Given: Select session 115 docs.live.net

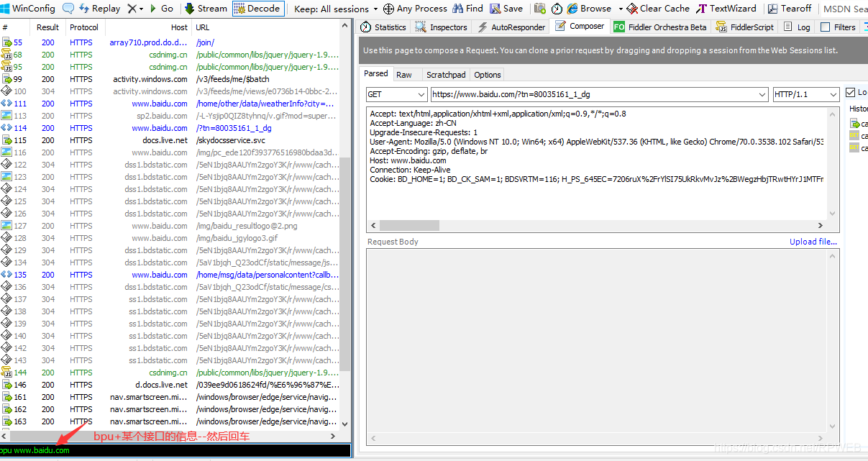Looking at the screenshot, I should point(170,140).
